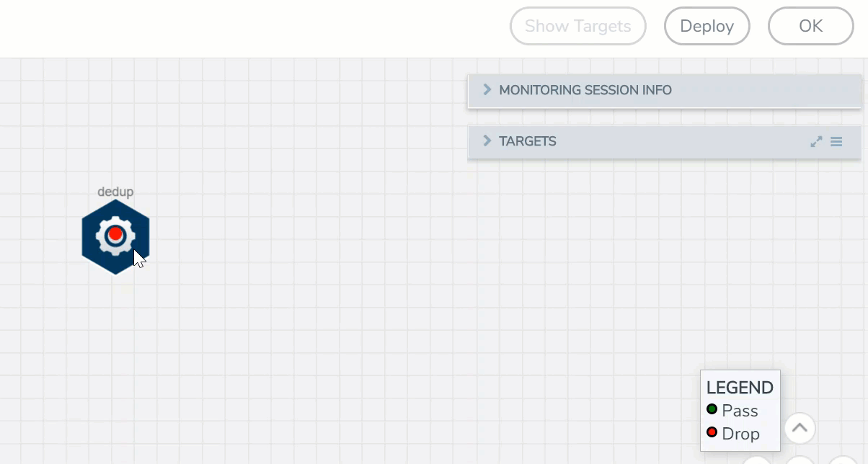
Task: Click the red Drop dot in legend
Action: click(x=712, y=432)
